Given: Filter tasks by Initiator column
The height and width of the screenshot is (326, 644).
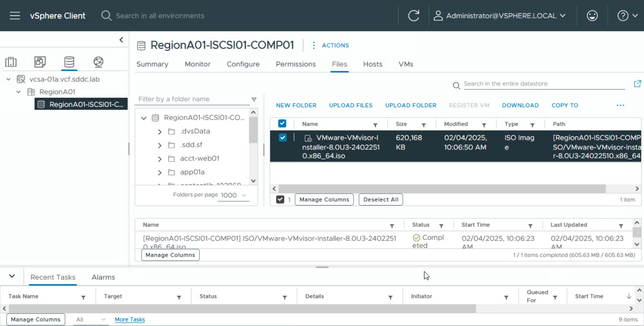Looking at the screenshot, I should [506, 297].
